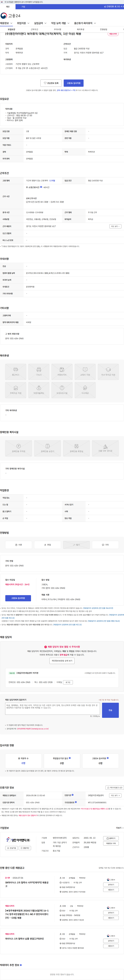Open company 홈페이지 link button
The height and width of the screenshot is (980, 124).
(x=111, y=838)
